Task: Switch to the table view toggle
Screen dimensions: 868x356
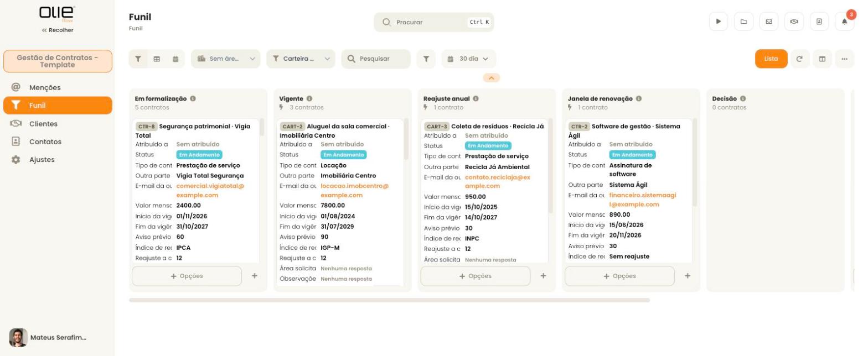Action: pos(157,59)
